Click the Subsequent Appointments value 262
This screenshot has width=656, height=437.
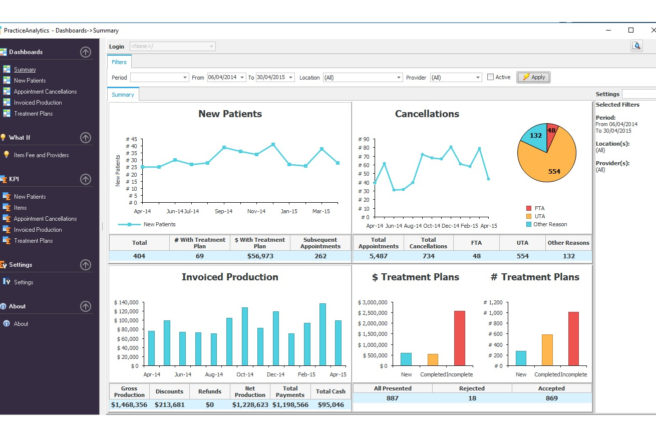click(320, 256)
